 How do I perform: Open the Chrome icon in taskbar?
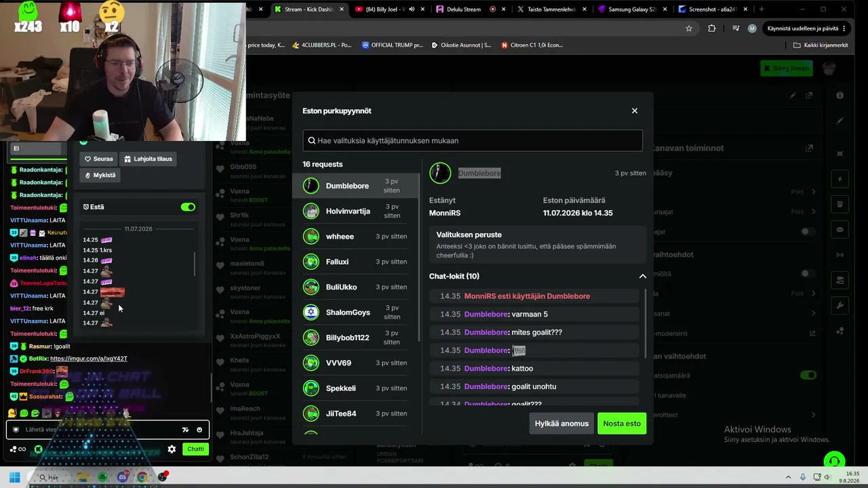[x=142, y=477]
